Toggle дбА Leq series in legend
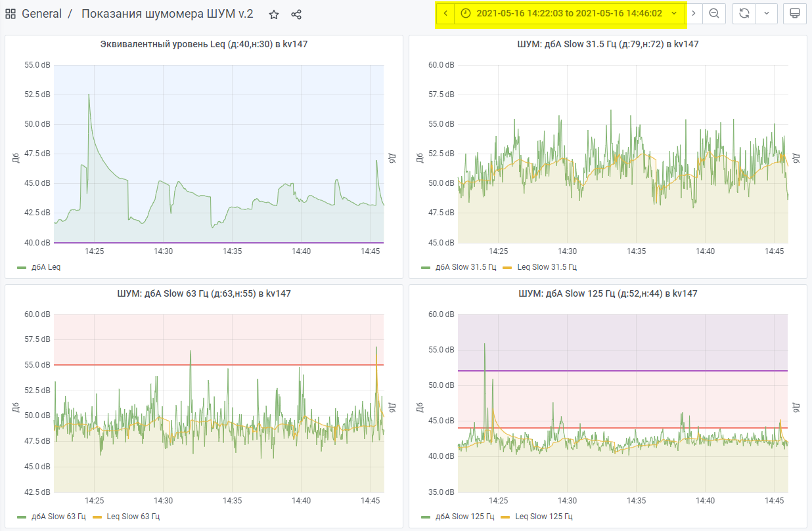This screenshot has height=531, width=812. [45, 267]
